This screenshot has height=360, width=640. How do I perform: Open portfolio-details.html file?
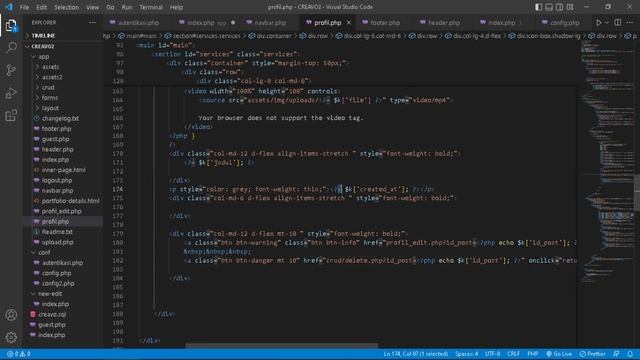[70, 201]
